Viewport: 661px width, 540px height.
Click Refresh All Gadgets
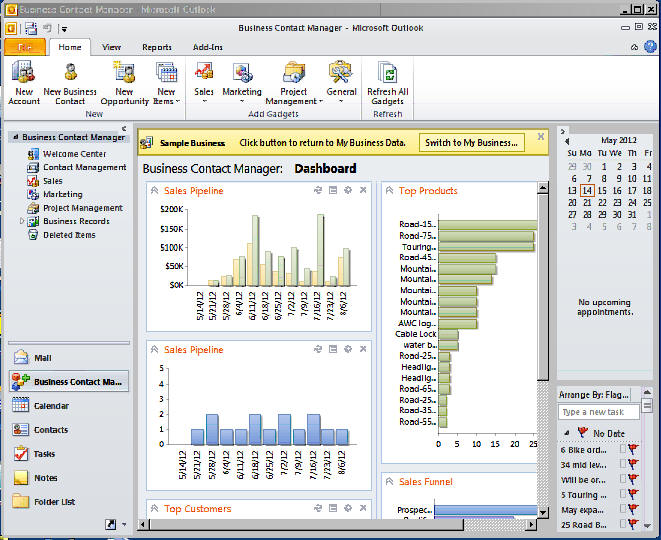pyautogui.click(x=387, y=83)
